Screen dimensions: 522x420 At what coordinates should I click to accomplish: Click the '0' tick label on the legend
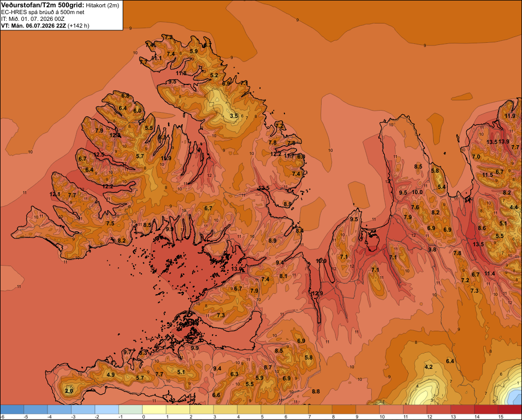(x=144, y=417)
